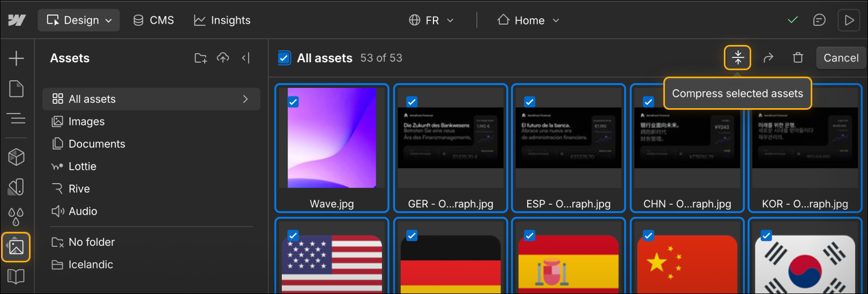Screen dimensions: 868x294
Task: Click the German flag image
Action: [x=450, y=264]
